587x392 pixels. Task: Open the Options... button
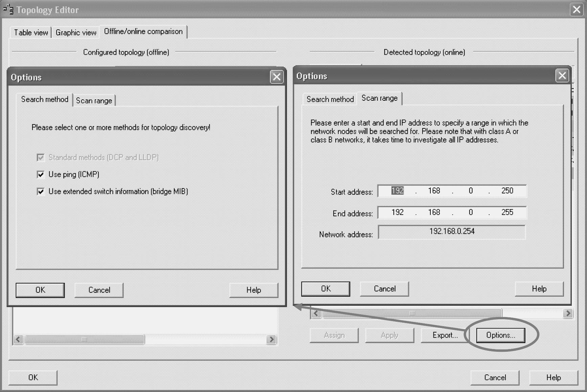[x=500, y=335]
